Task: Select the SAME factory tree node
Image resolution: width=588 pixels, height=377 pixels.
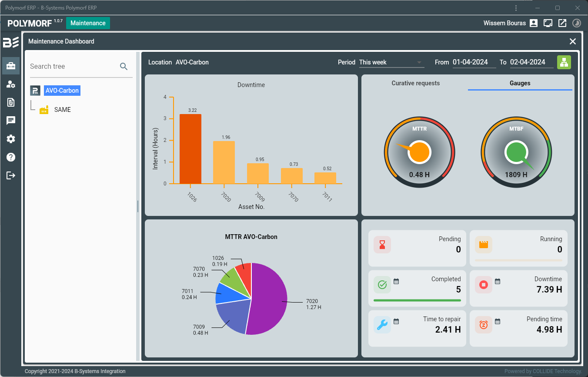Action: [x=62, y=110]
